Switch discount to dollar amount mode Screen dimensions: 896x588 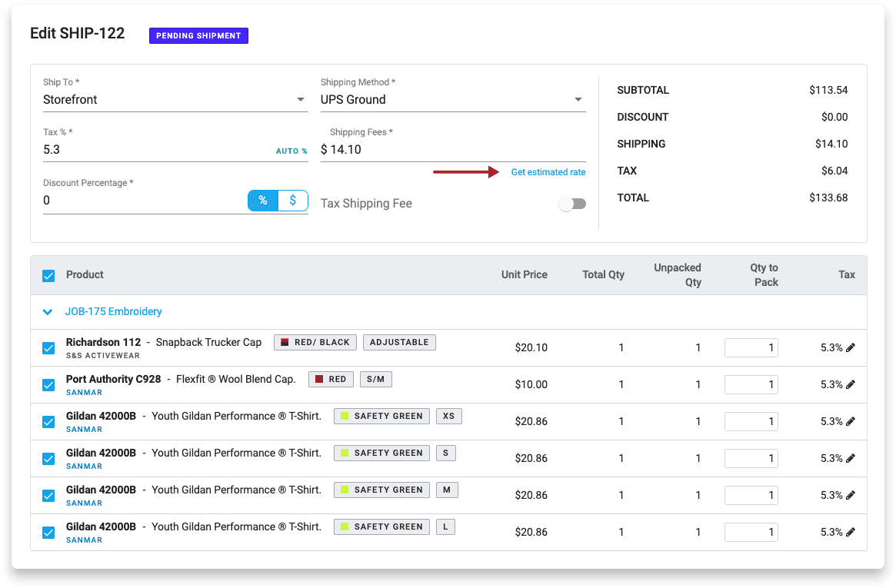click(292, 201)
